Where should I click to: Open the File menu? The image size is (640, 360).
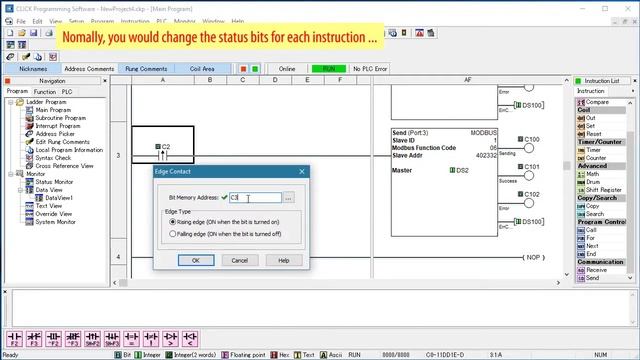pos(21,21)
